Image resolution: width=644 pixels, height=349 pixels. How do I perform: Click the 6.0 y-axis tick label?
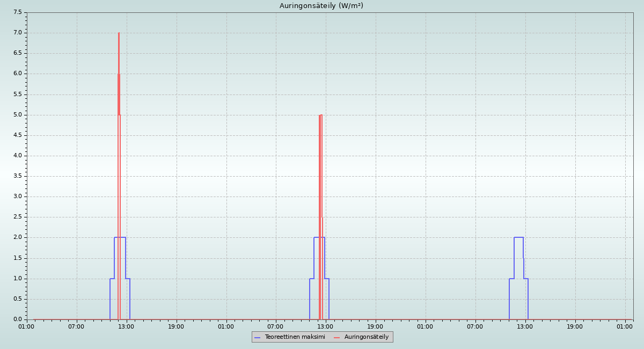coord(17,74)
